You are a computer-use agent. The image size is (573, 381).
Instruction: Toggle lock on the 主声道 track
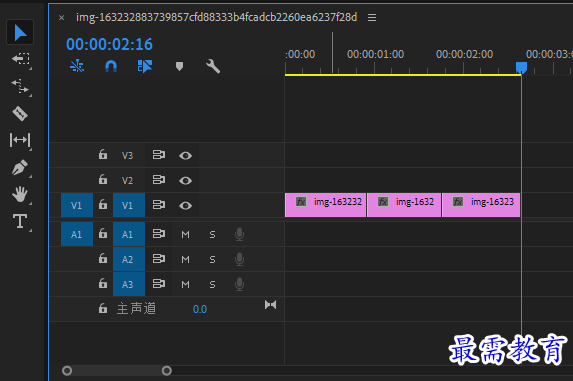[103, 309]
